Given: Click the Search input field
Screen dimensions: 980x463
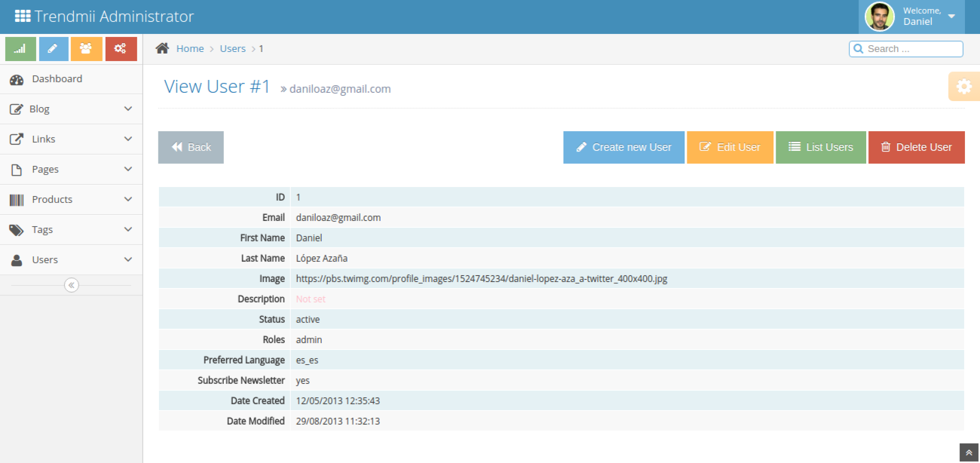Looking at the screenshot, I should coord(912,49).
